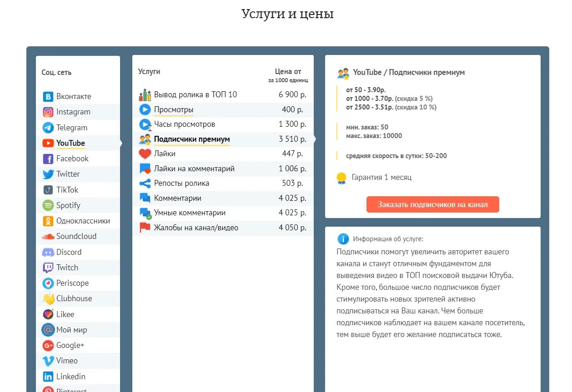572x392 pixels.
Task: Click the Мой мир logo icon
Action: [48, 330]
